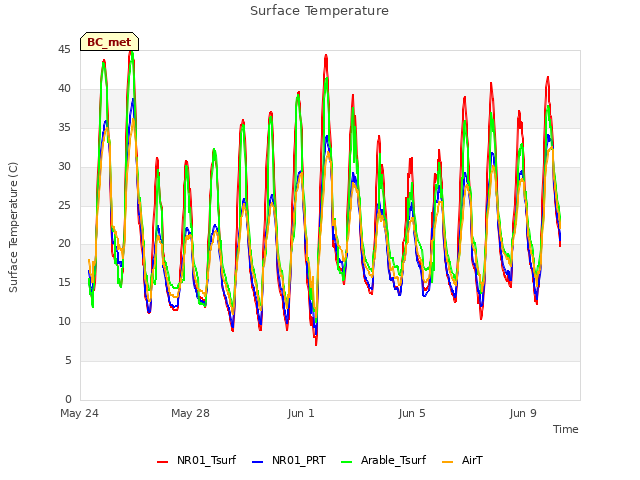640x480 pixels.
Task: Click the 5 y-axis tick label
Action: pos(68,360)
